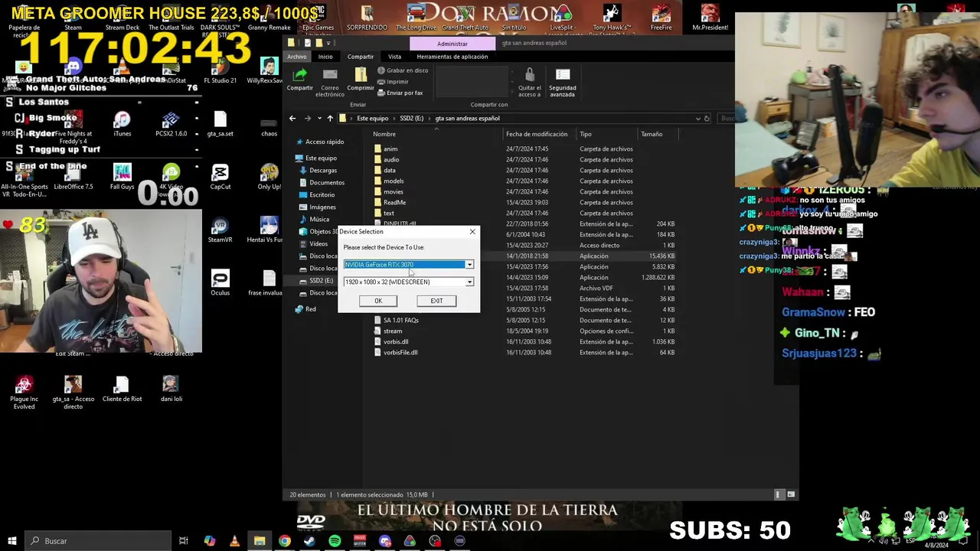Open Google Chrome from the taskbar
This screenshot has height=551, width=980.
pos(285,541)
